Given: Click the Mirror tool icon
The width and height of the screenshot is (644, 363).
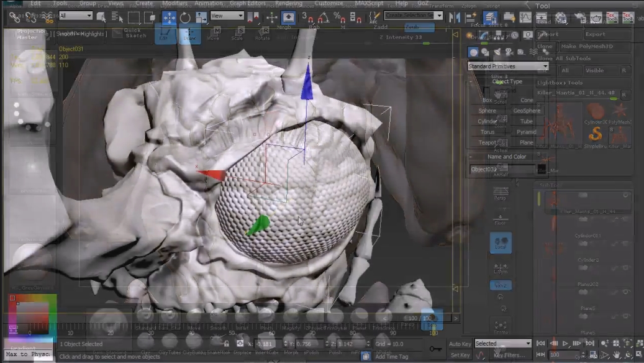Looking at the screenshot, I should click(454, 17).
